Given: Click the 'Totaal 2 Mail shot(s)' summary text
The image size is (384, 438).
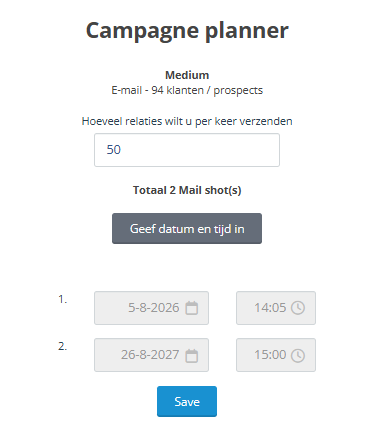Looking at the screenshot, I should point(187,190).
